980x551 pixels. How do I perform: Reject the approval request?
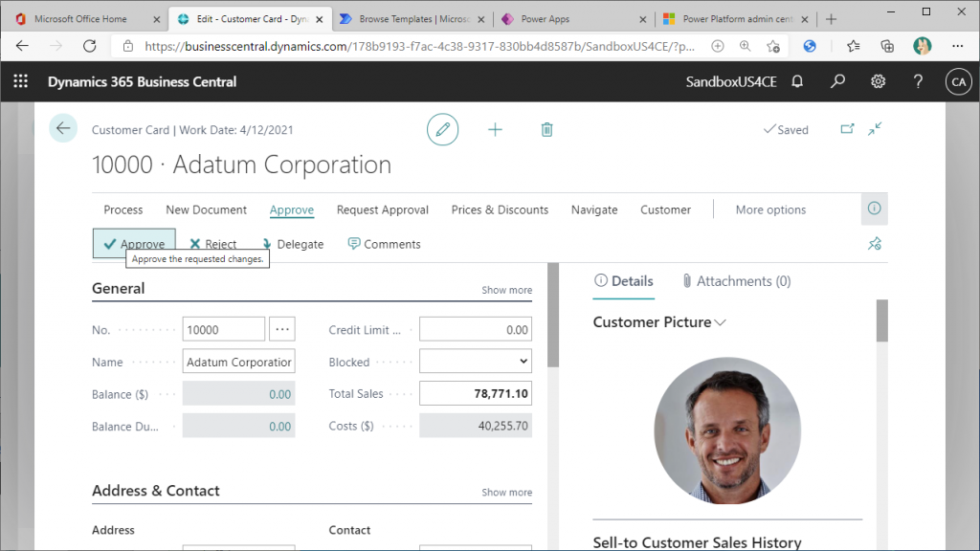[213, 244]
